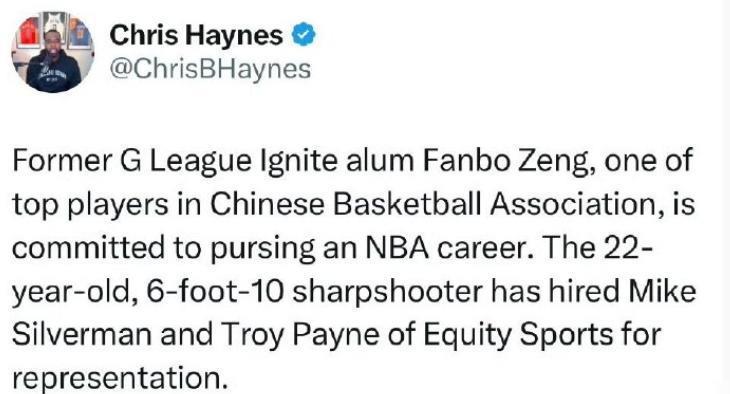Image resolution: width=730 pixels, height=394 pixels.
Task: Click "6-foot-10" in the tweet text
Action: tap(215, 291)
